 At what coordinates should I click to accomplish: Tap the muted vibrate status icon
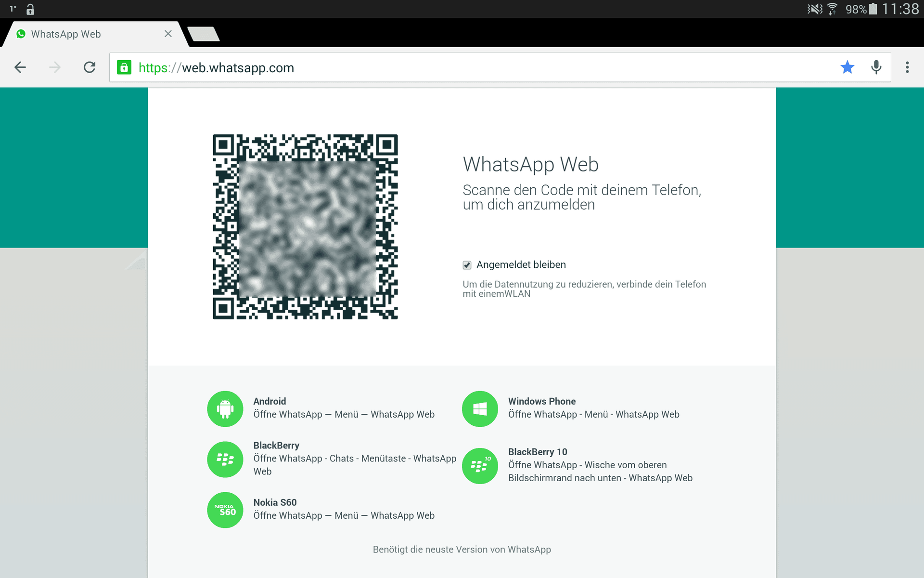pos(815,9)
